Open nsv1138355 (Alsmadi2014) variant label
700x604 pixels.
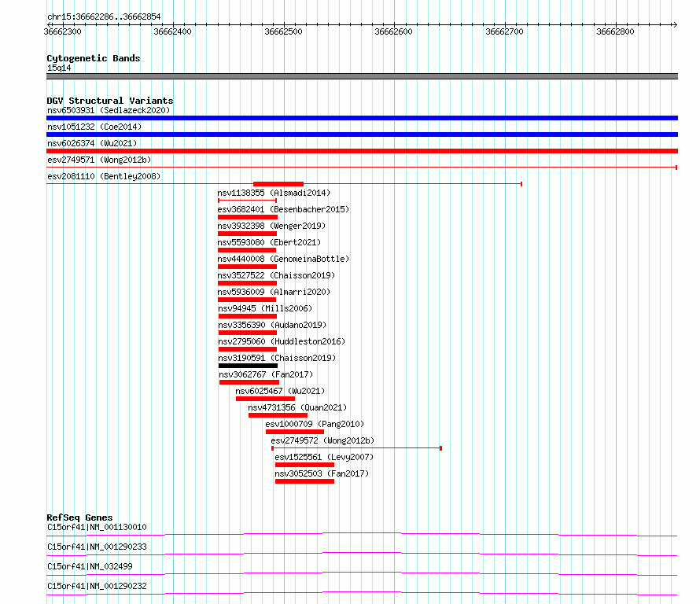pos(274,193)
